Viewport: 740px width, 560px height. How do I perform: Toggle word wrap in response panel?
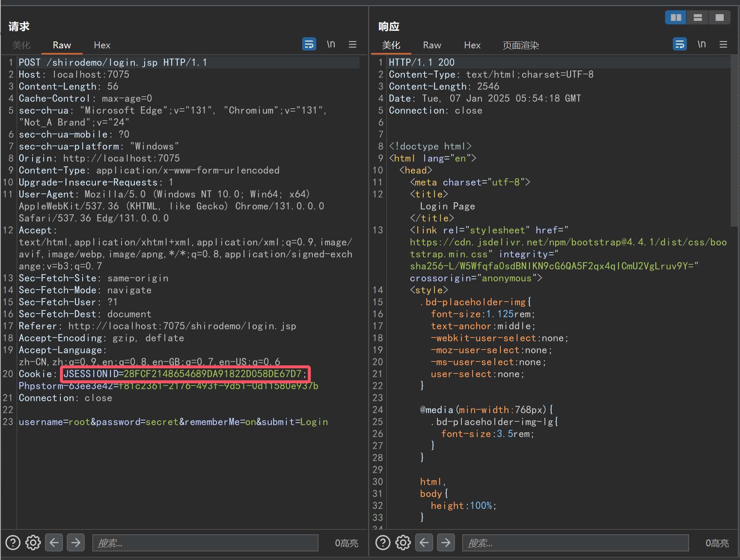(x=680, y=44)
